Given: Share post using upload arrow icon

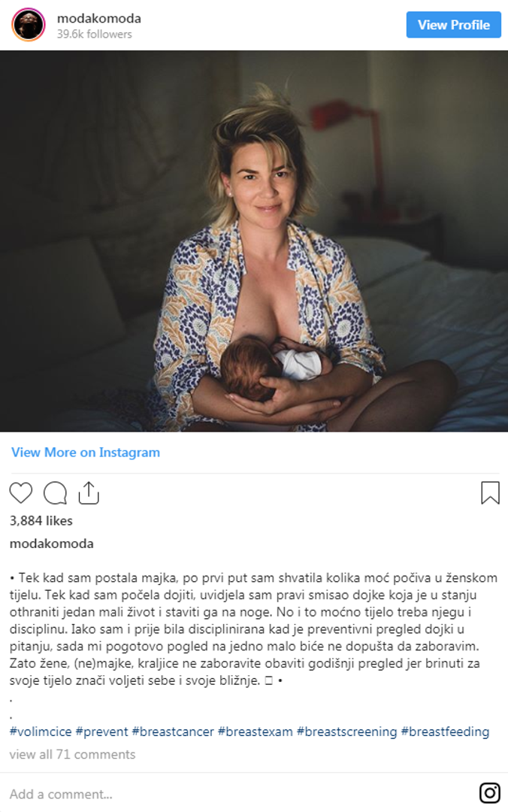Looking at the screenshot, I should click(x=89, y=493).
